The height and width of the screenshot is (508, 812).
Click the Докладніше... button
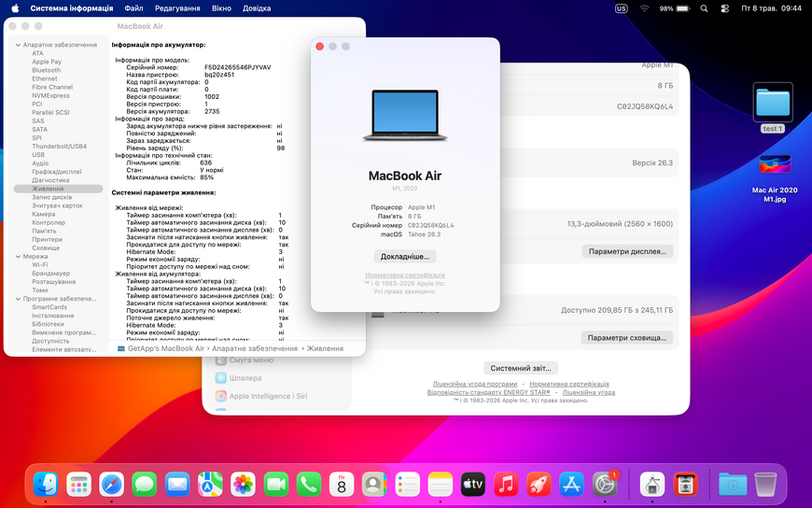405,257
